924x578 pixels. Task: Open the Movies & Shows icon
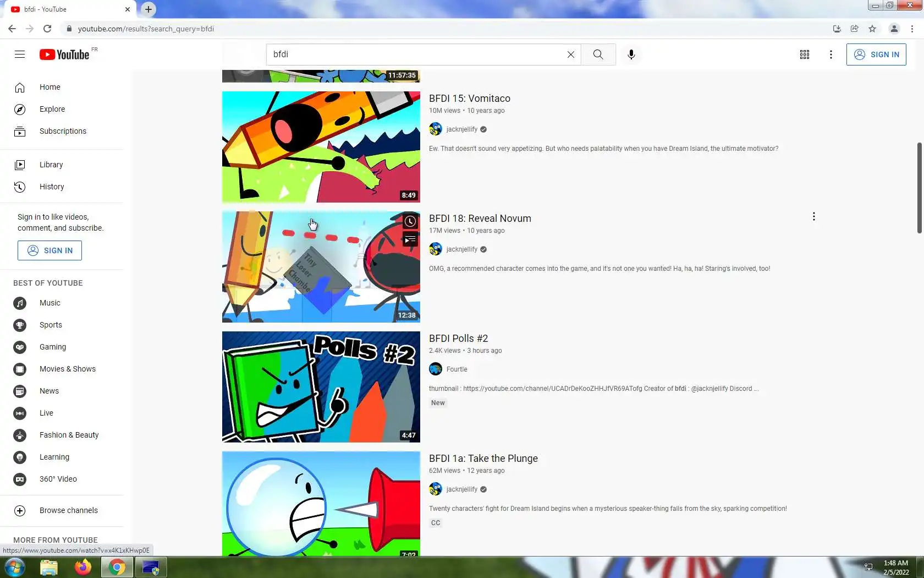point(20,369)
